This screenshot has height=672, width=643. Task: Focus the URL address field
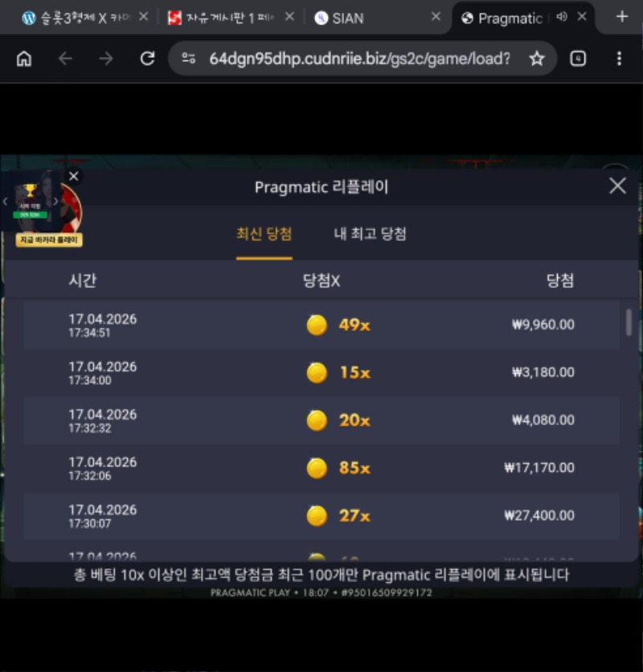[359, 59]
